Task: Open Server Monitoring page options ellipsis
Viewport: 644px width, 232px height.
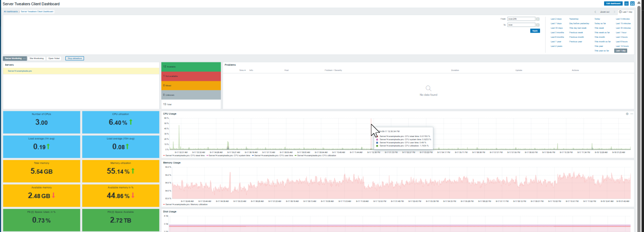Action: [x=25, y=58]
